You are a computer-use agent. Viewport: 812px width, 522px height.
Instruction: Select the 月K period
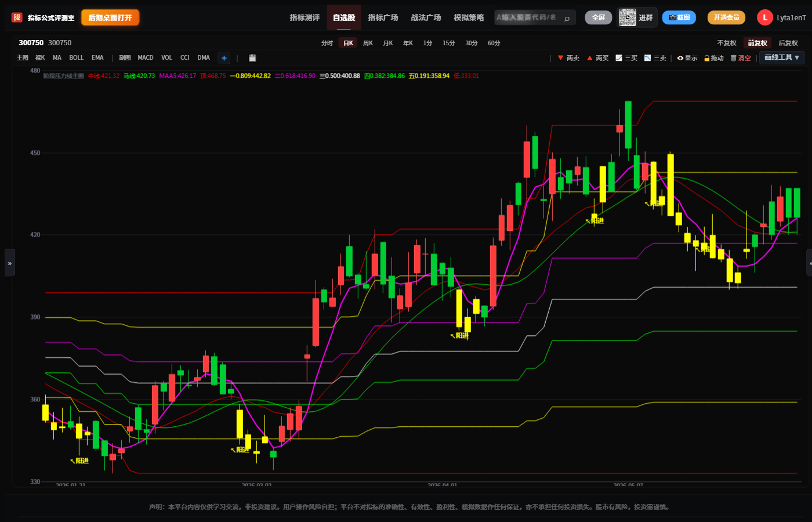(x=388, y=43)
